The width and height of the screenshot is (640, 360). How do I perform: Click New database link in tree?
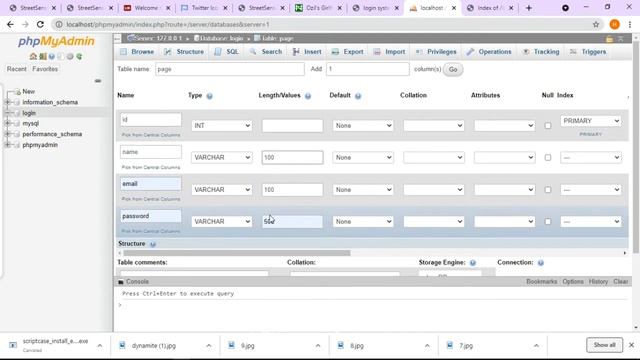point(29,91)
